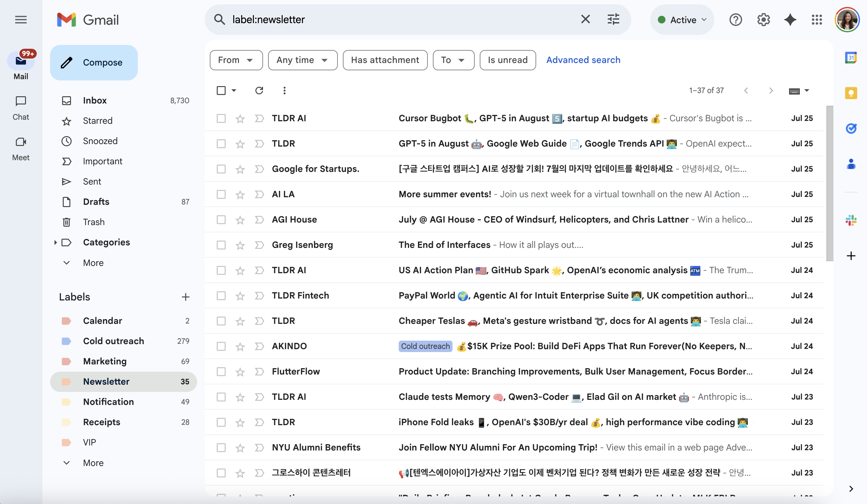
Task: Check the FlutterFlow email checkbox
Action: pos(221,372)
